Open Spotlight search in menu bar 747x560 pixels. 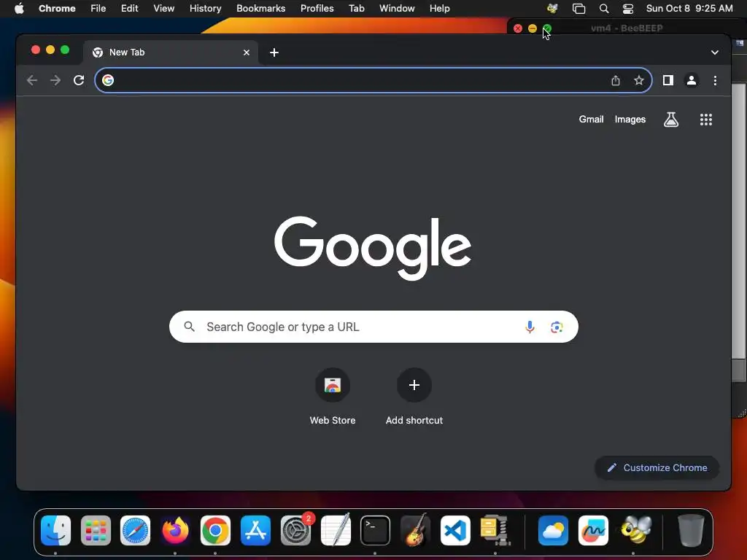(x=603, y=9)
